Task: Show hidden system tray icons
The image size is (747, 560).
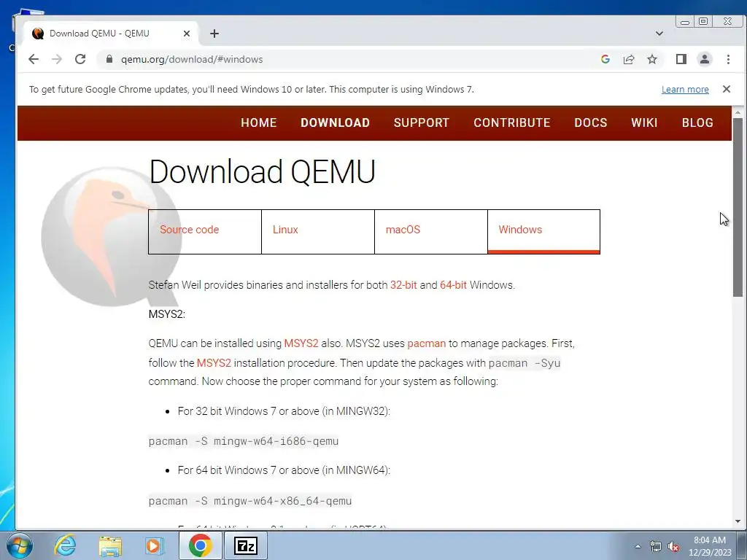Action: point(638,546)
